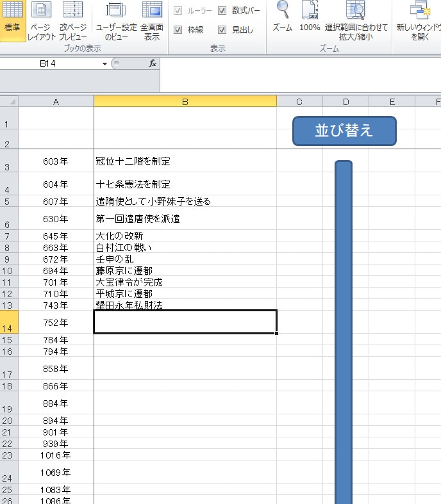The image size is (441, 504).
Task: Select cell with 858年
Action: pos(56,368)
